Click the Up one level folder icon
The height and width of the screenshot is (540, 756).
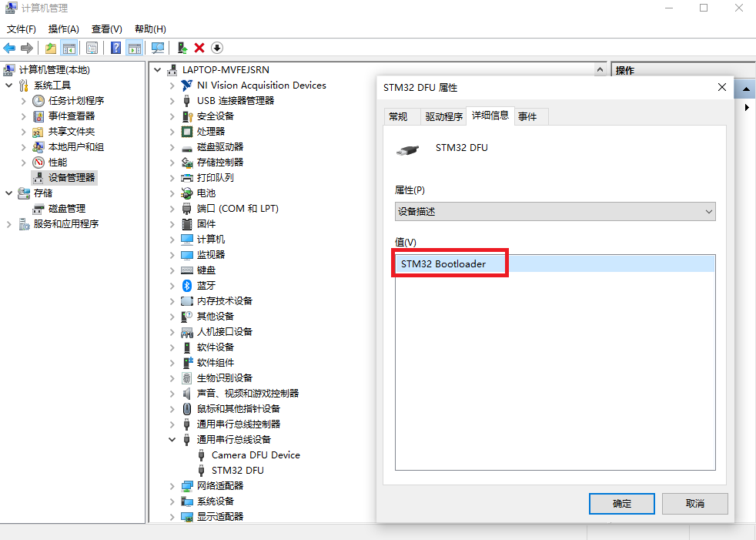tap(51, 48)
